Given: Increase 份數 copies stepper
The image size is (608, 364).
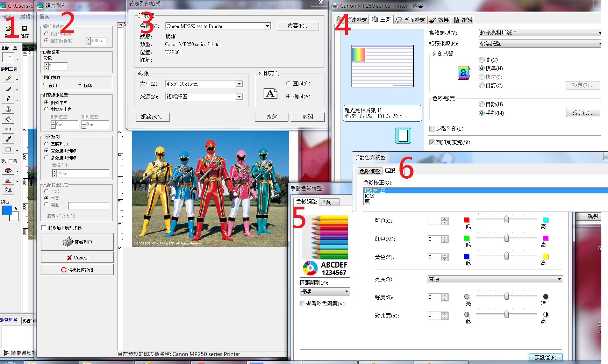Looking at the screenshot, I should (46, 64).
